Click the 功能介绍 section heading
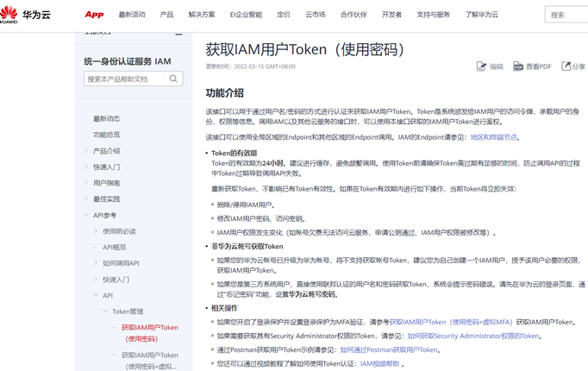588x371 pixels. [x=225, y=93]
